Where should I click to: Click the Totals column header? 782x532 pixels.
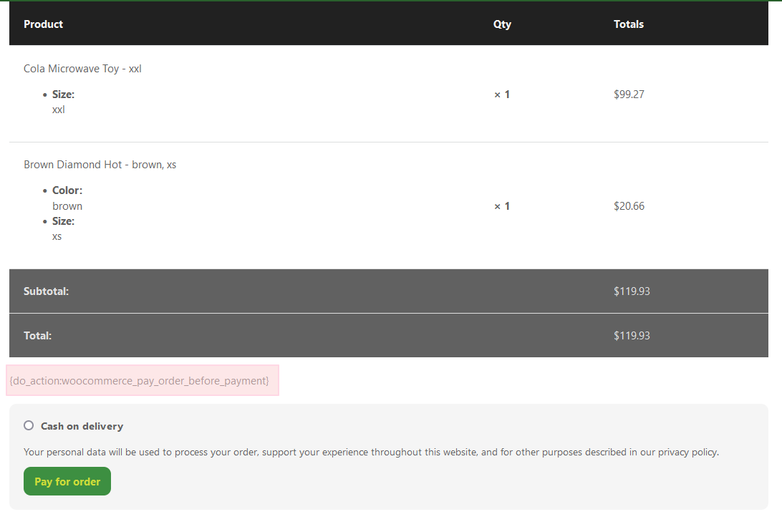pyautogui.click(x=628, y=24)
